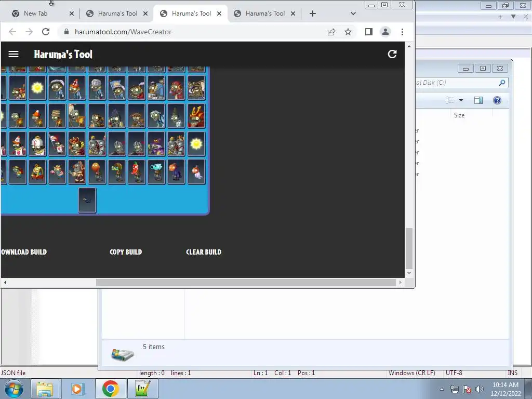Click the COPY BUILD button
The image size is (532, 399).
click(126, 252)
